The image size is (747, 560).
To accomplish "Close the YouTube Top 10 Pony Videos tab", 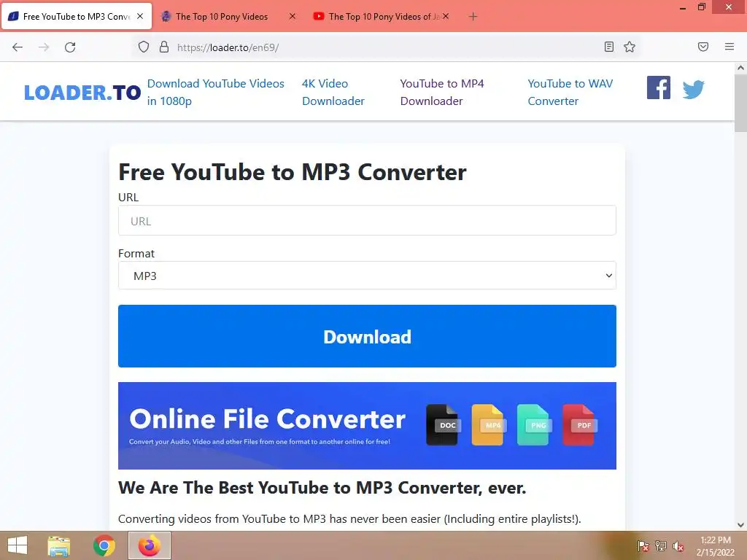I will 446,16.
